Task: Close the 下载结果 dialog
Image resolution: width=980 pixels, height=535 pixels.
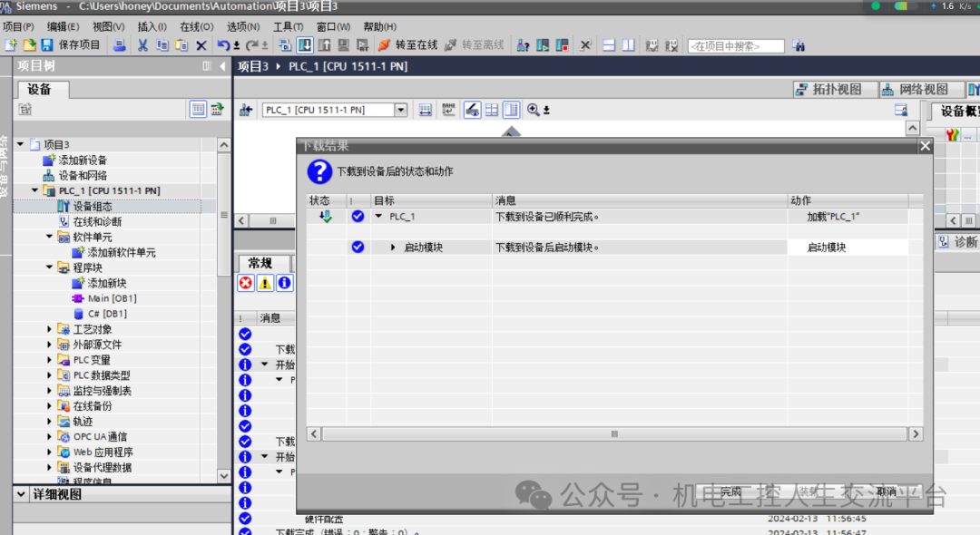Action: click(925, 146)
